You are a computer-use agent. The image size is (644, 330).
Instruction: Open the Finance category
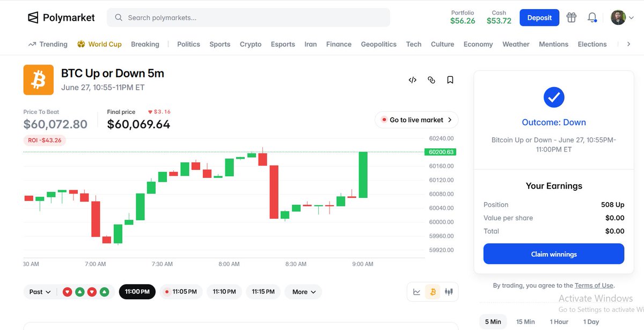click(339, 44)
